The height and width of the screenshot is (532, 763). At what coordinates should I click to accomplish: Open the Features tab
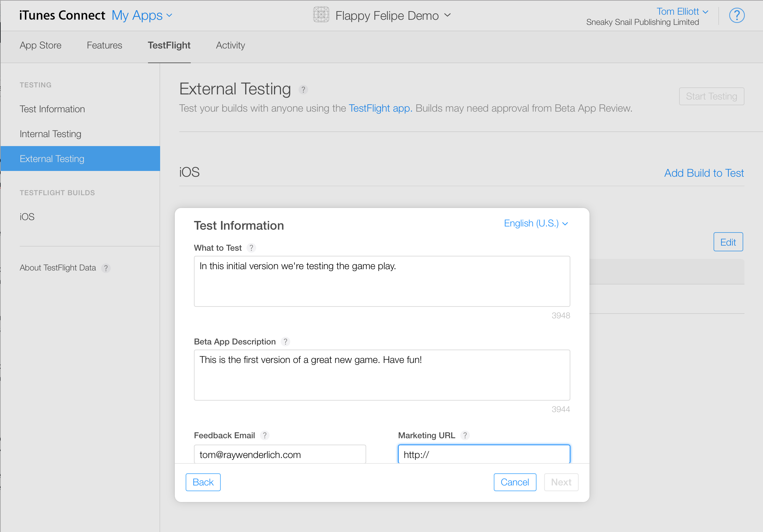(104, 45)
